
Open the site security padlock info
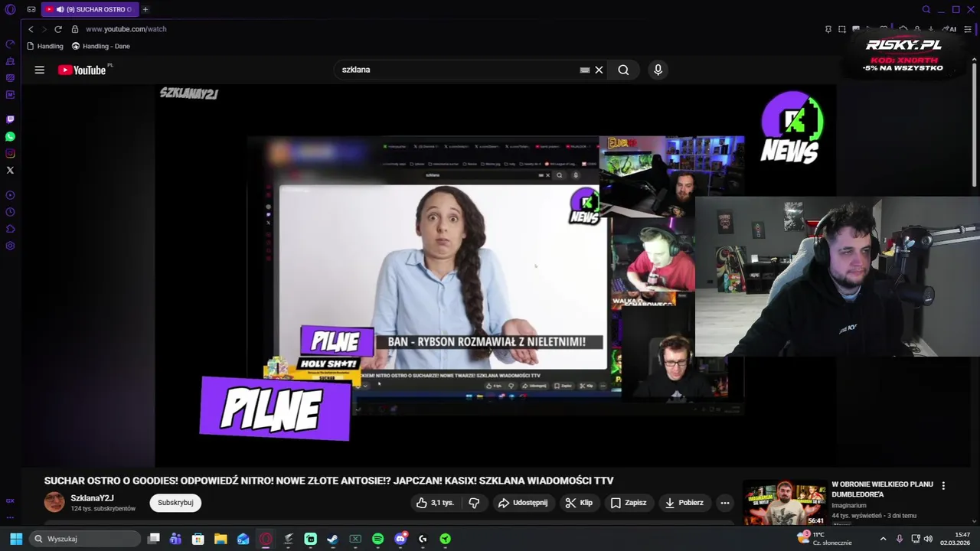(x=75, y=29)
